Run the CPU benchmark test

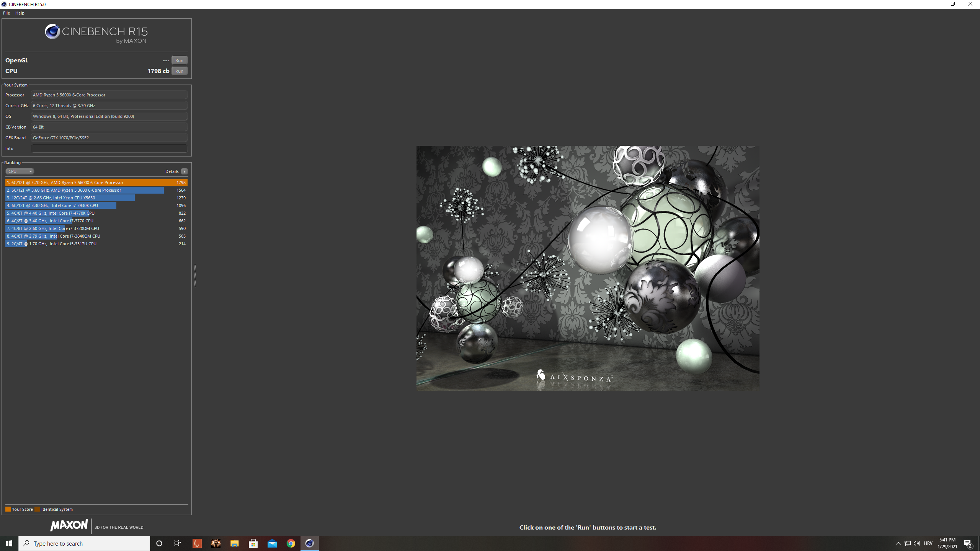[x=179, y=71]
